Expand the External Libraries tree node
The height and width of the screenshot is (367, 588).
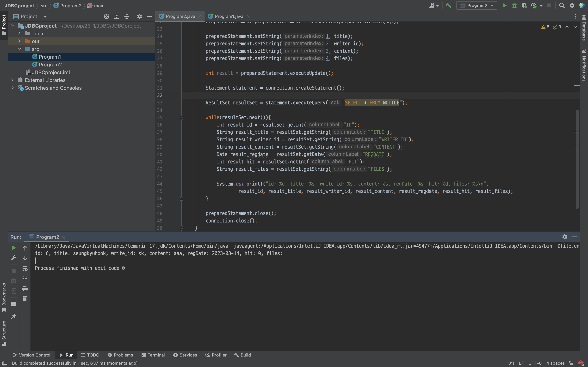(13, 80)
